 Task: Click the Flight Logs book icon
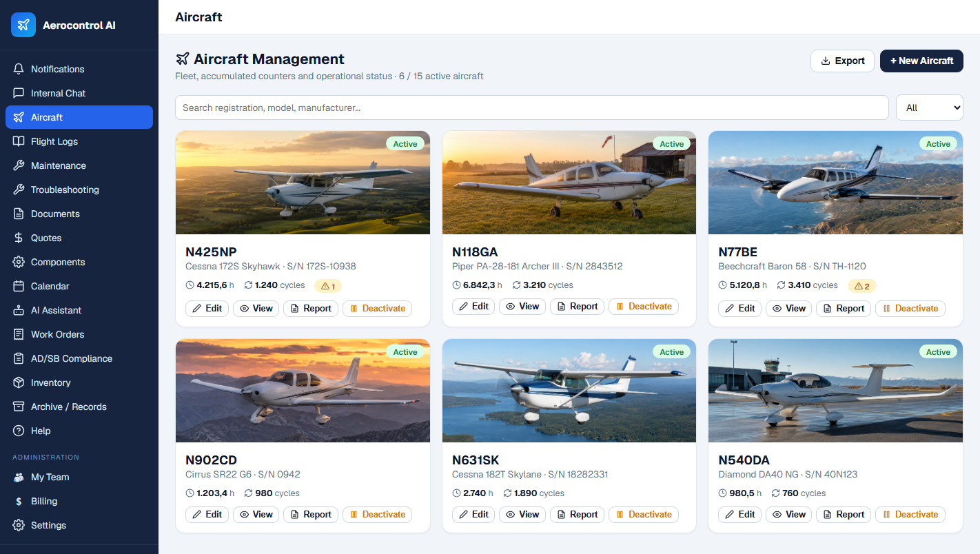tap(19, 141)
